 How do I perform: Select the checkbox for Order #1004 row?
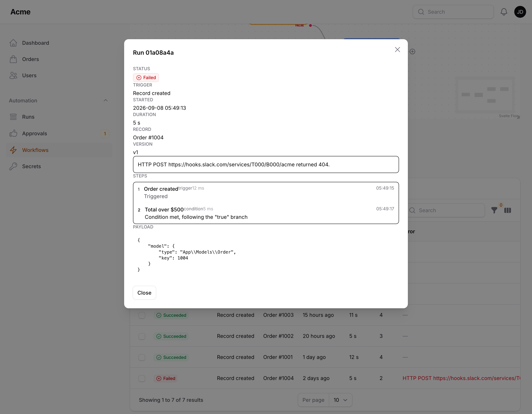pyautogui.click(x=142, y=379)
